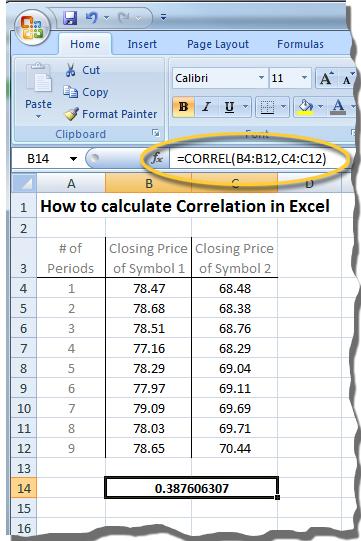Increase font size with Grow Font

click(x=326, y=78)
